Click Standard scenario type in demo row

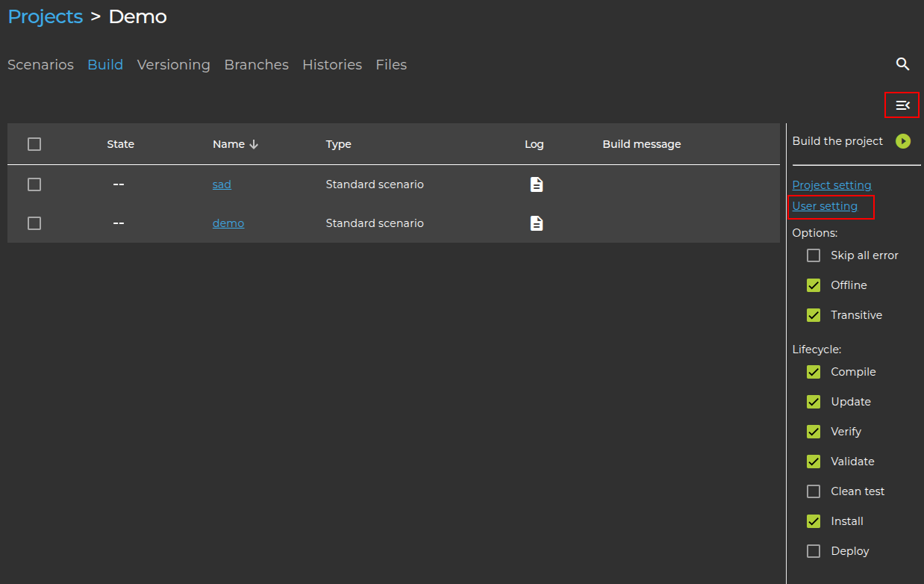(x=375, y=223)
